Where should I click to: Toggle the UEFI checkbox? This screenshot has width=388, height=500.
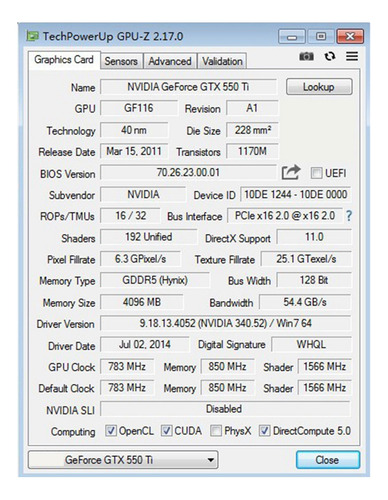tap(316, 173)
